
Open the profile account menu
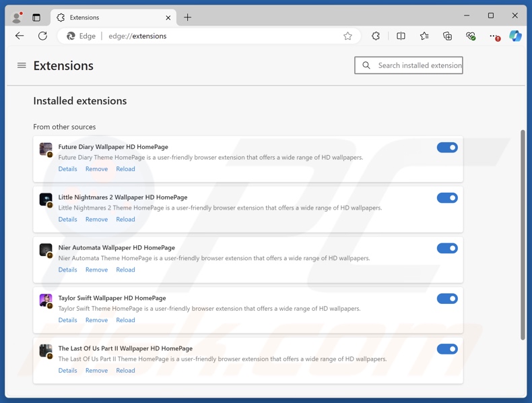click(x=17, y=17)
